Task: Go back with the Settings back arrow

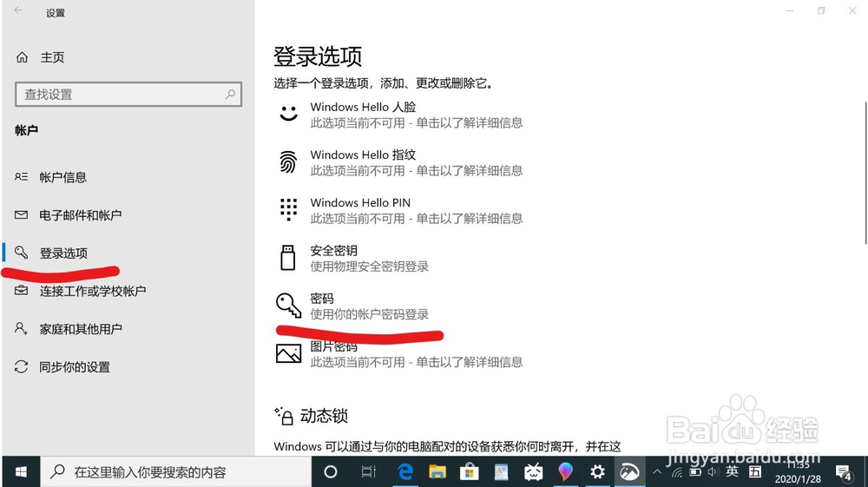Action: [18, 11]
